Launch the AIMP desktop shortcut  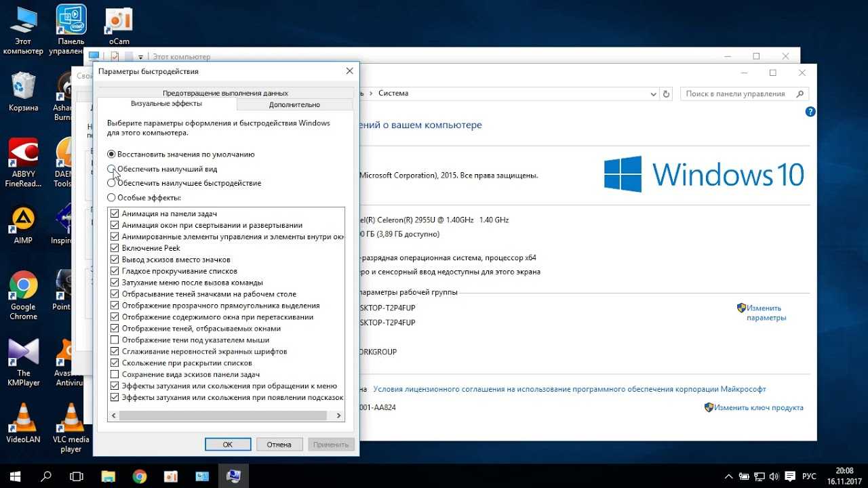tap(23, 226)
